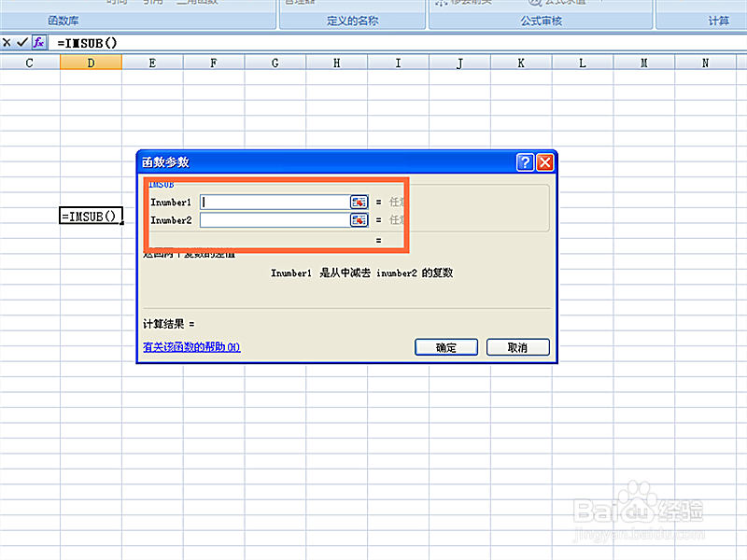Select column F header
The width and height of the screenshot is (747, 560).
(214, 63)
